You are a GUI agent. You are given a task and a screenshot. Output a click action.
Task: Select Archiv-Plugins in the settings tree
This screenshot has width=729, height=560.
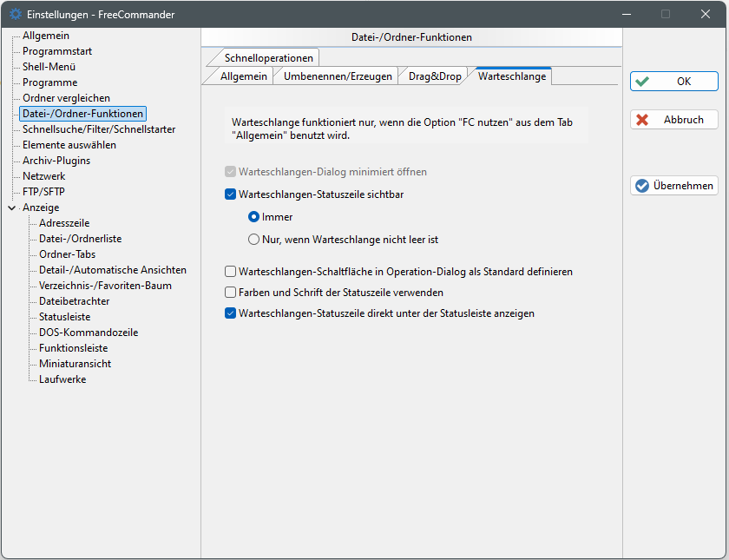pos(56,161)
